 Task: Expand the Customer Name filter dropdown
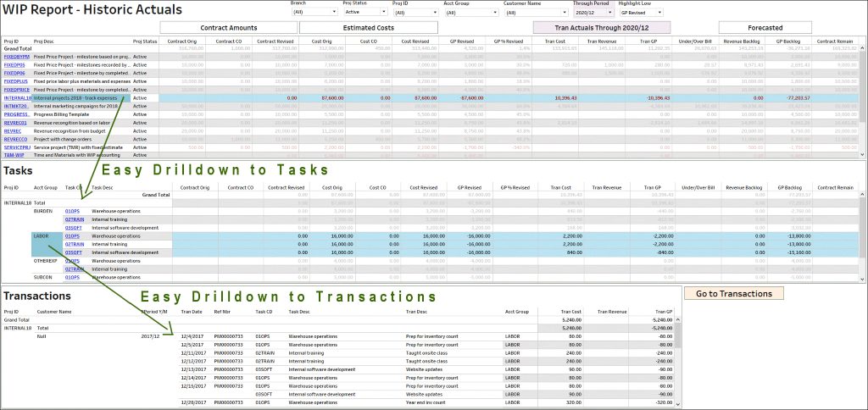click(x=536, y=13)
